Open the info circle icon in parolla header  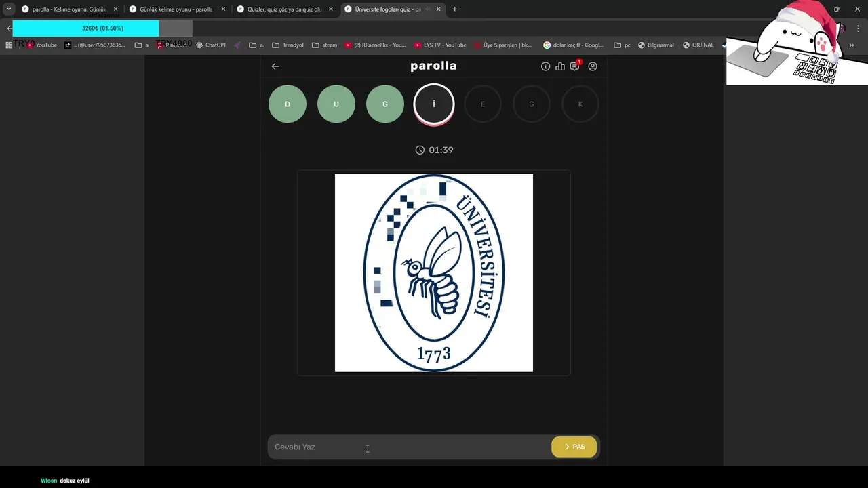(545, 66)
